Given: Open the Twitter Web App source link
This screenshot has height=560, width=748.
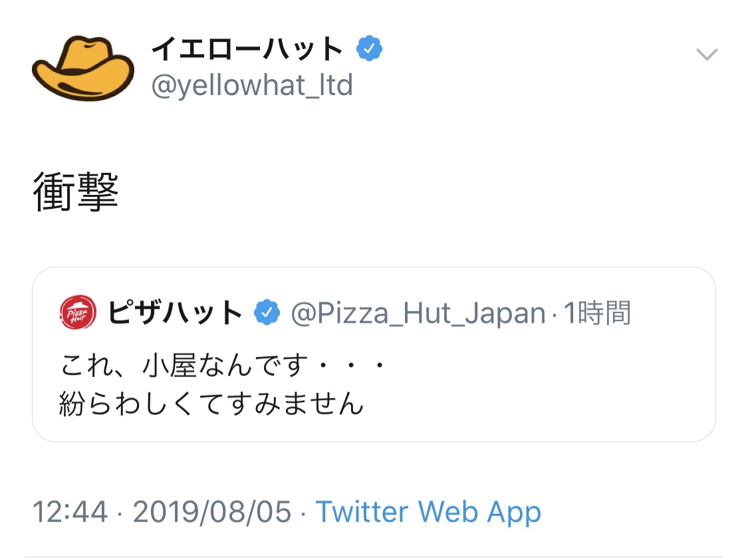Looking at the screenshot, I should pos(428,512).
